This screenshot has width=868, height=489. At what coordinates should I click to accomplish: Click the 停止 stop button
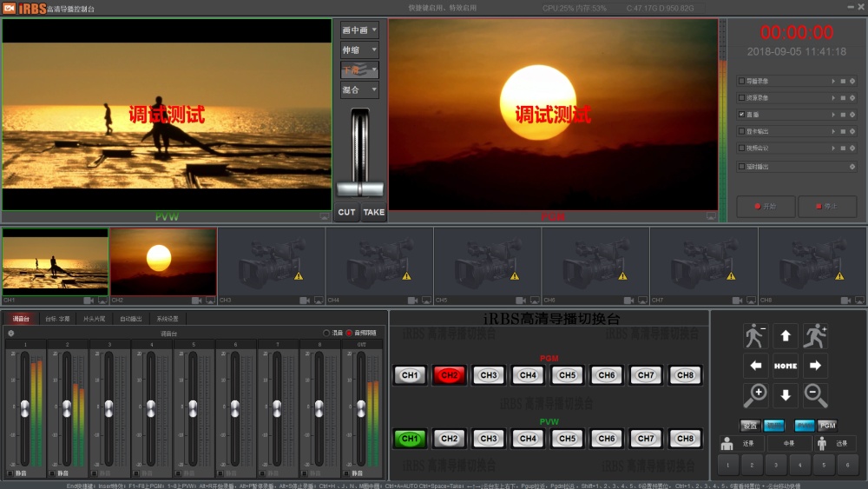(827, 206)
